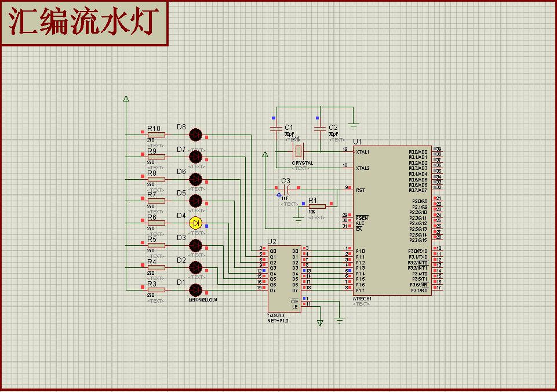Click the EA pin label on U1
The height and width of the screenshot is (392, 557).
point(359,229)
